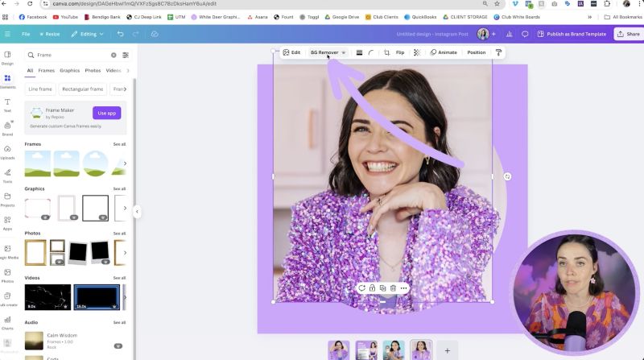Open the Uploads panel in sidebar
The width and height of the screenshot is (644, 360).
click(7, 152)
